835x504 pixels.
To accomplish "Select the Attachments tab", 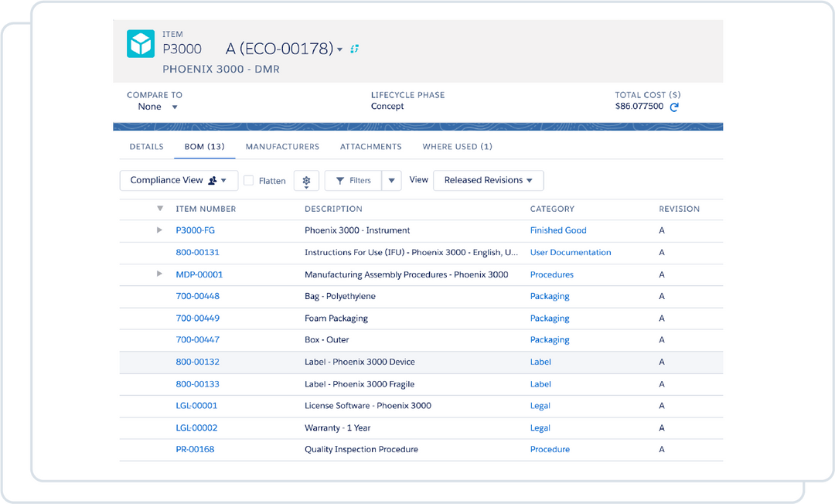I will click(x=370, y=146).
